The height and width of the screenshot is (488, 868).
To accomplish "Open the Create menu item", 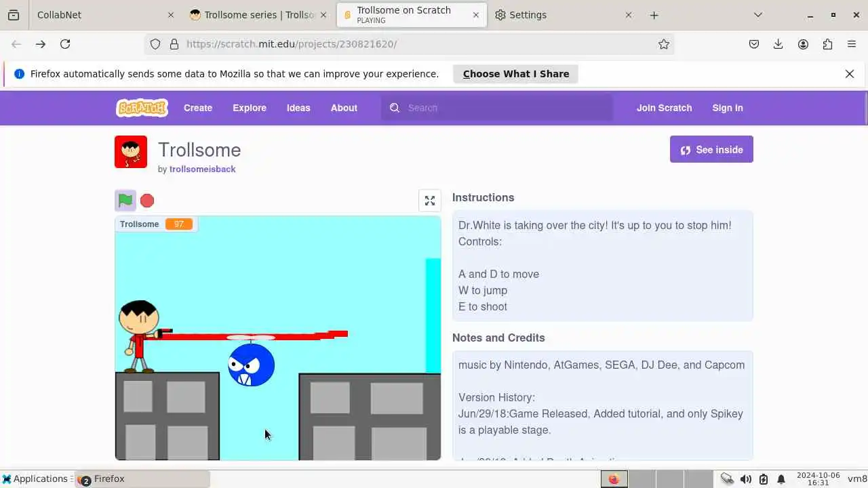I will point(198,108).
